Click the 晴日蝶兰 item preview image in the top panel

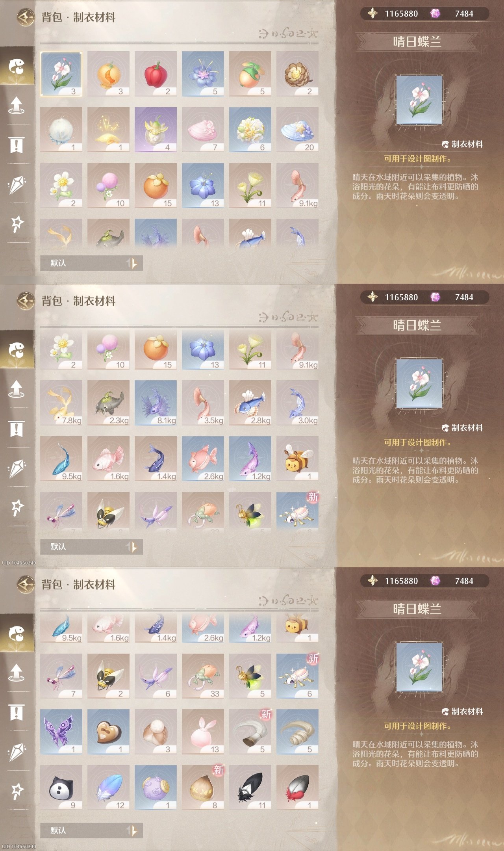(x=419, y=100)
